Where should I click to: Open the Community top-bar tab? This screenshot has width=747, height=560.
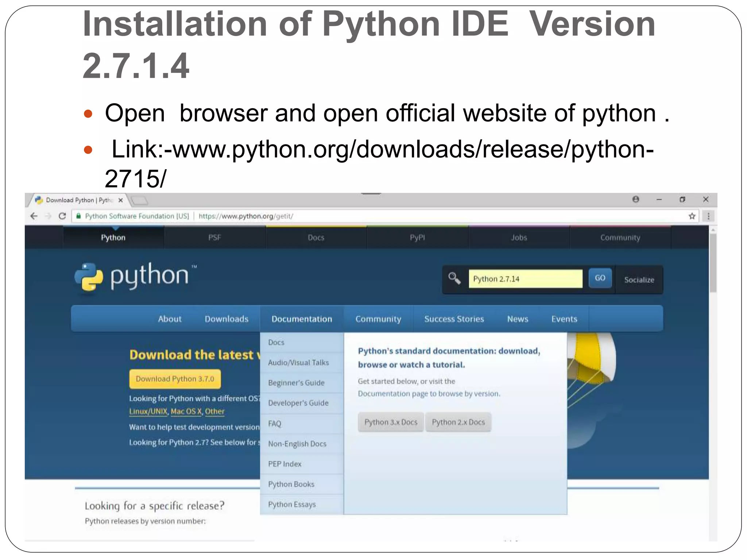coord(620,238)
